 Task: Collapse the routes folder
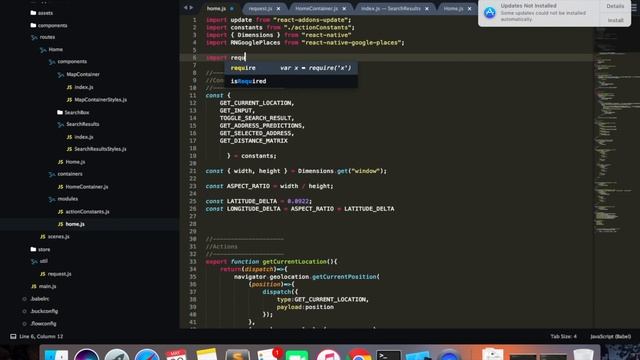click(x=43, y=37)
